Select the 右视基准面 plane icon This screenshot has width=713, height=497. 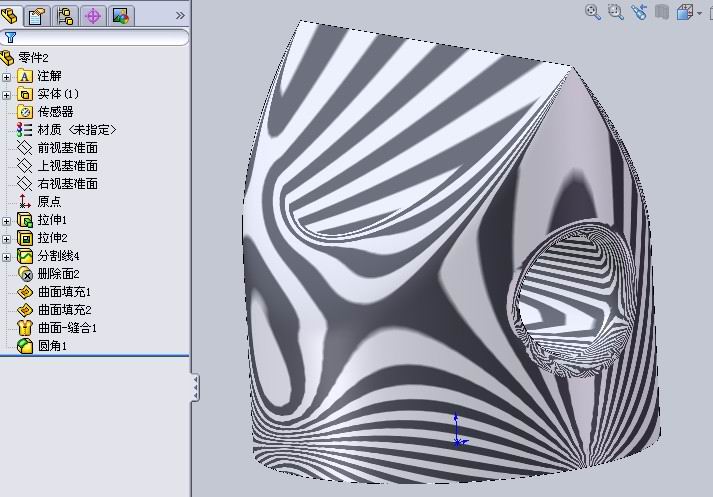[x=25, y=184]
